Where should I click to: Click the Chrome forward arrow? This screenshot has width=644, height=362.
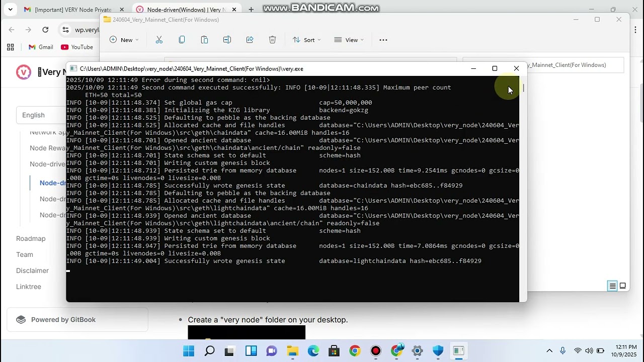tap(28, 30)
